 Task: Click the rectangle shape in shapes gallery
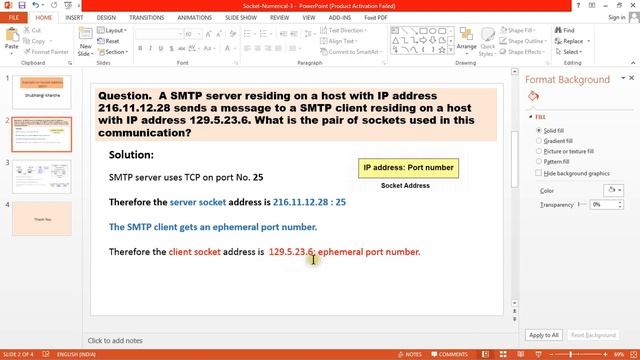click(423, 31)
